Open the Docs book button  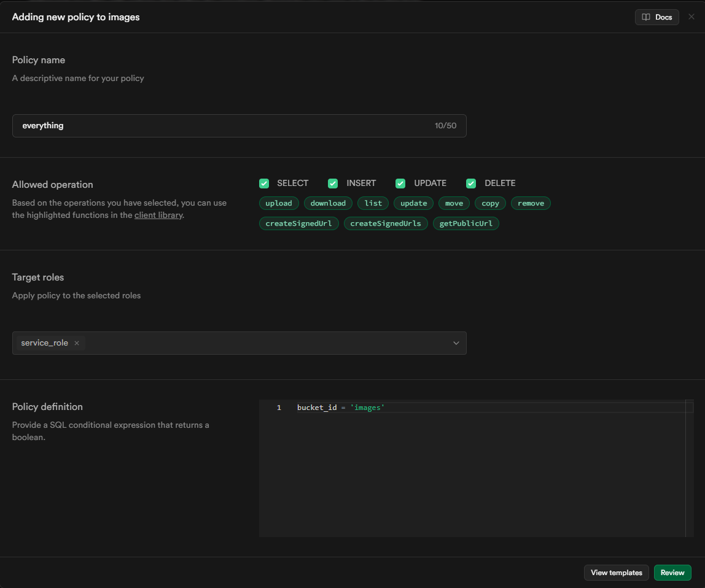(x=656, y=17)
